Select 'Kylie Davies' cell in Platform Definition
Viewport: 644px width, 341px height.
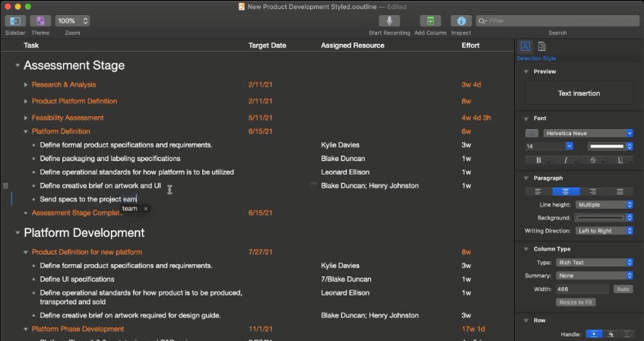[340, 145]
